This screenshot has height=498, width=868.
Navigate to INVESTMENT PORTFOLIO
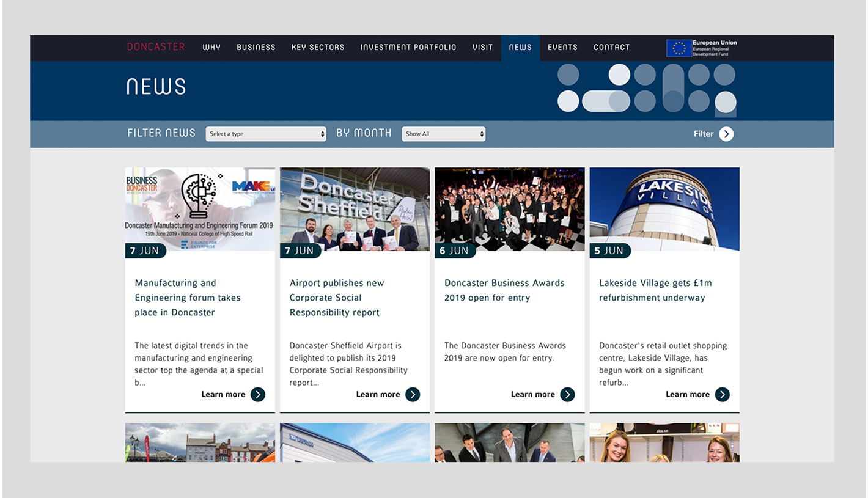pos(408,48)
